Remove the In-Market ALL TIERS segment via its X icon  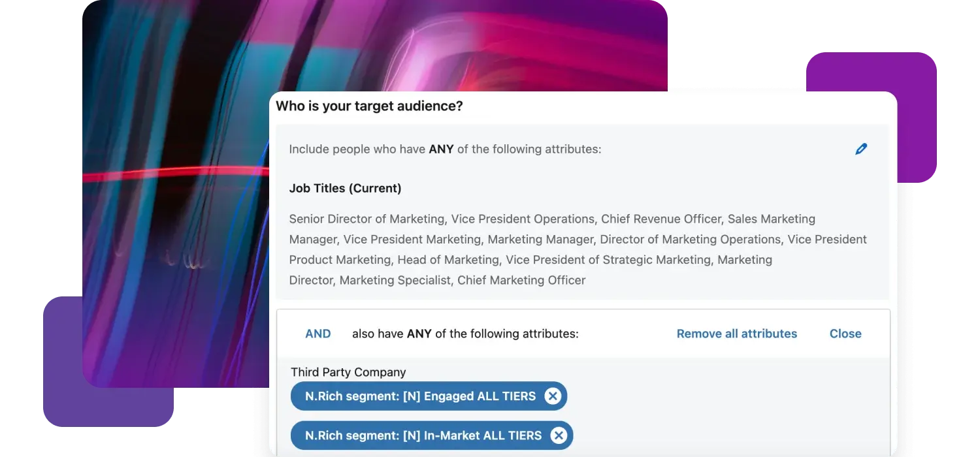[x=559, y=435]
